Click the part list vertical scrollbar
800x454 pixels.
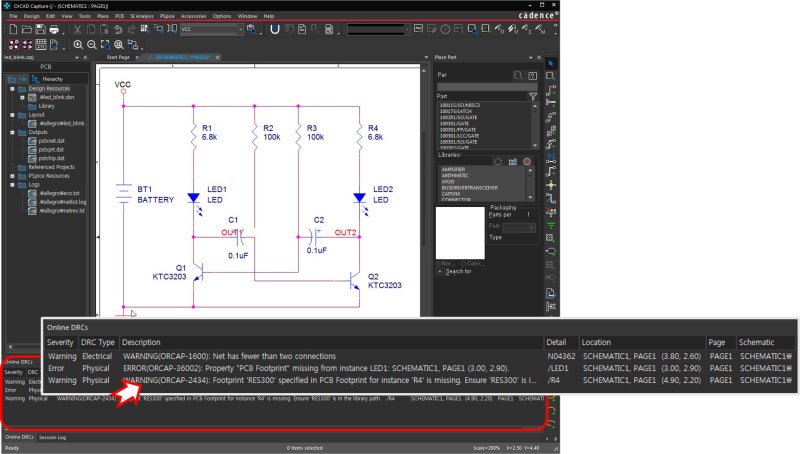click(535, 125)
